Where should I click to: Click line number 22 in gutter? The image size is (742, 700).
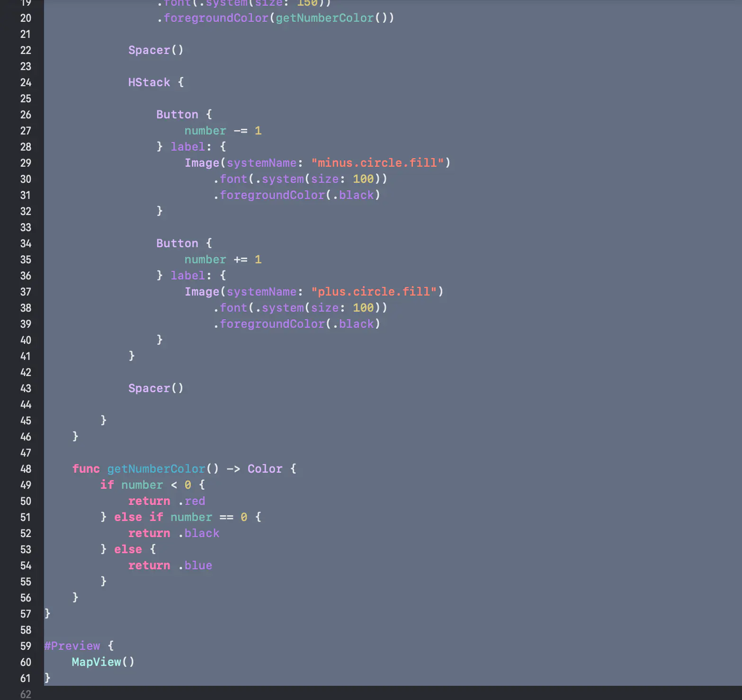pos(26,50)
